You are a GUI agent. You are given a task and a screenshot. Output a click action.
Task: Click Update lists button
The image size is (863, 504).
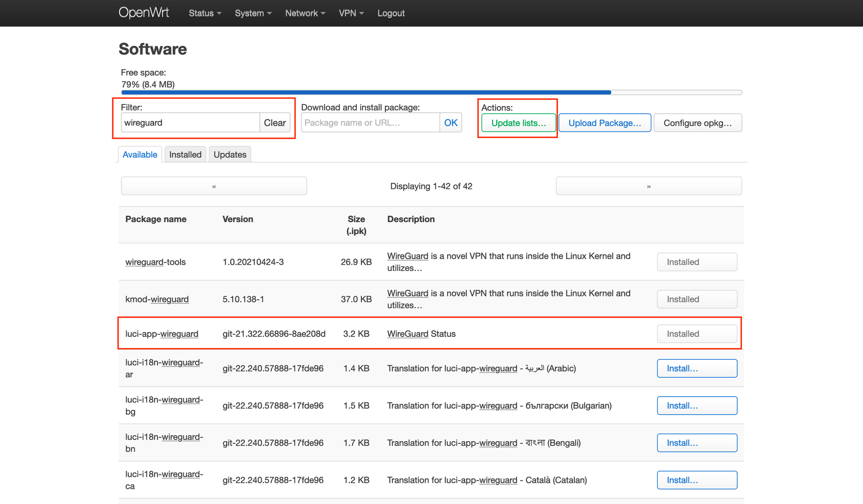click(518, 123)
